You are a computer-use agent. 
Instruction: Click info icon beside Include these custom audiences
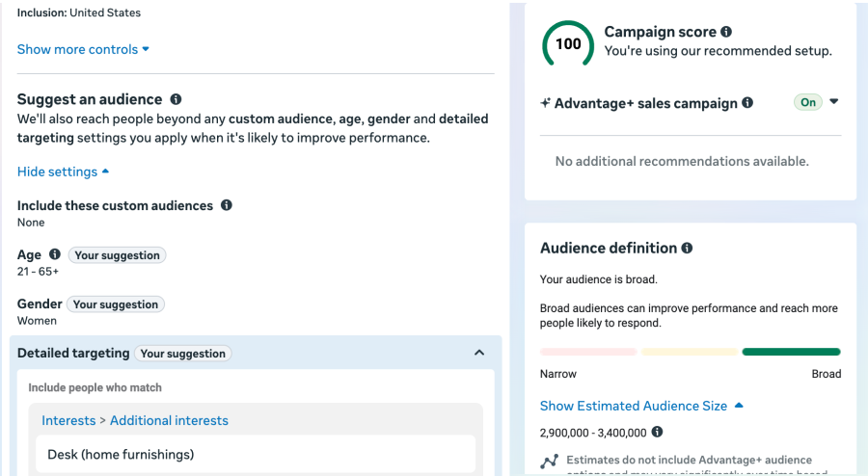coord(226,205)
